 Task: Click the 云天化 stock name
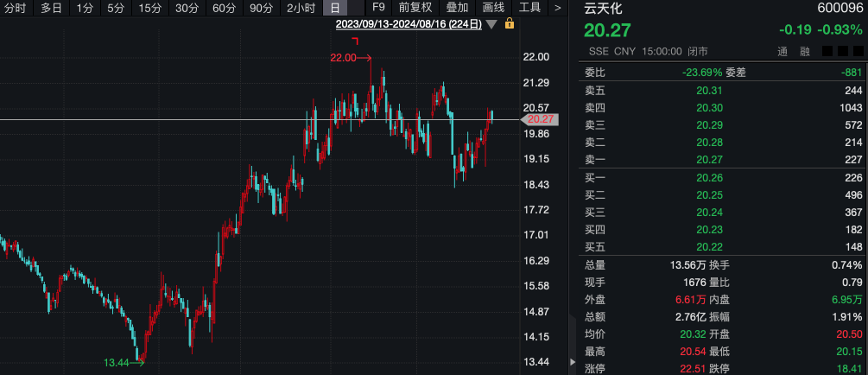[604, 9]
